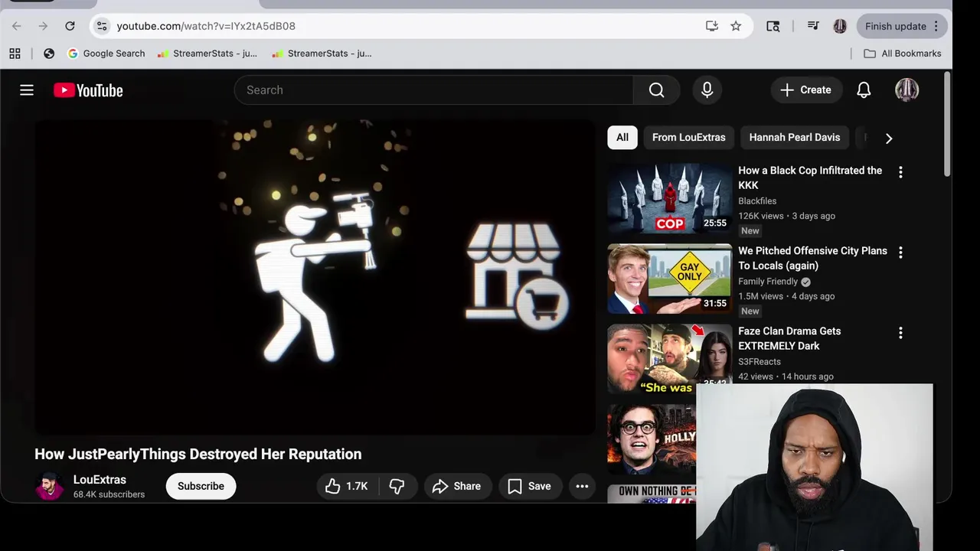980x551 pixels.
Task: Click the browser back arrow
Action: click(x=17, y=26)
